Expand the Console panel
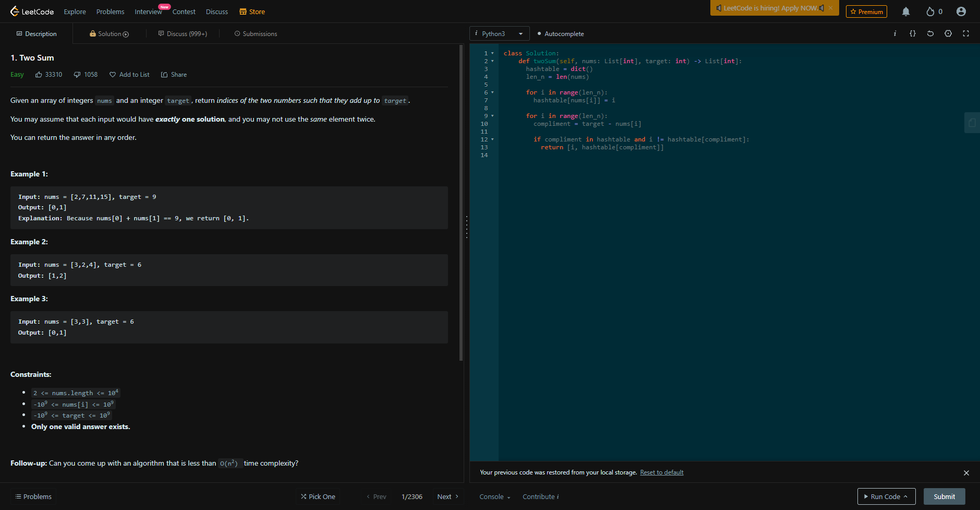This screenshot has width=980, height=510. pyautogui.click(x=495, y=496)
